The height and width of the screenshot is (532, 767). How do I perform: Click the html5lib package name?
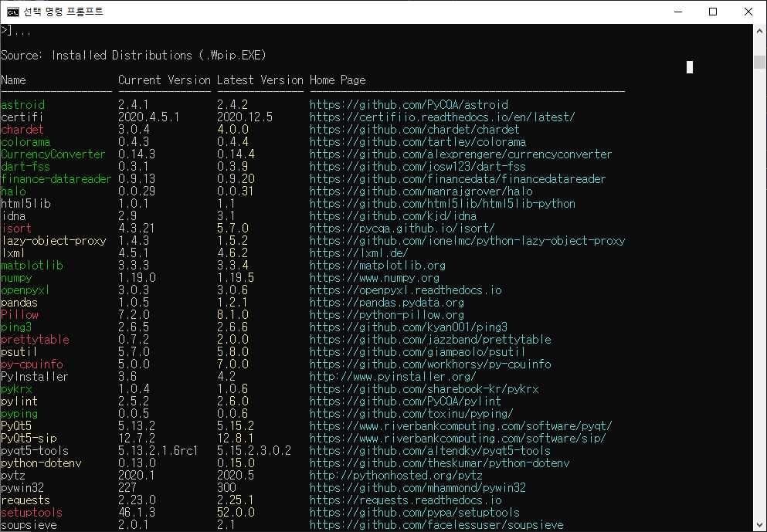pyautogui.click(x=25, y=203)
